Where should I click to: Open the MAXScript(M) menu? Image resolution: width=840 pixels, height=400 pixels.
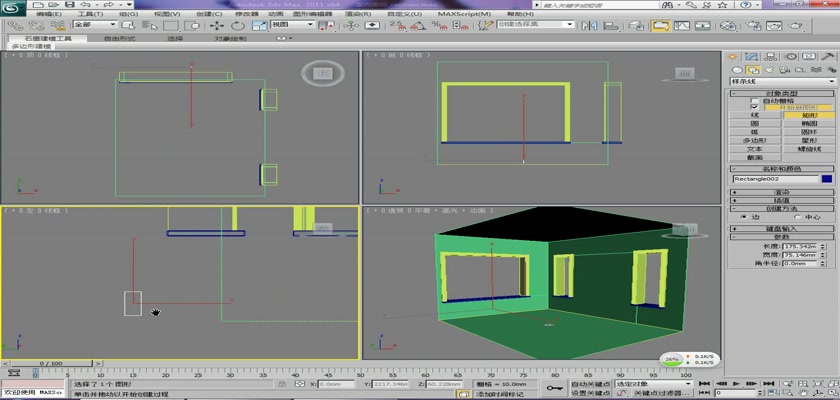click(464, 14)
